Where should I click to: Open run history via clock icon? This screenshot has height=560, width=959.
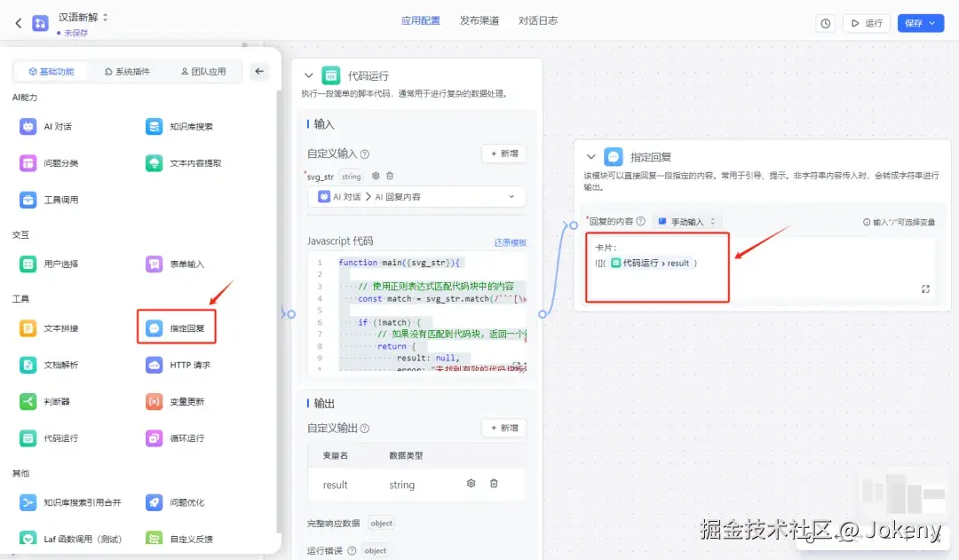[825, 24]
